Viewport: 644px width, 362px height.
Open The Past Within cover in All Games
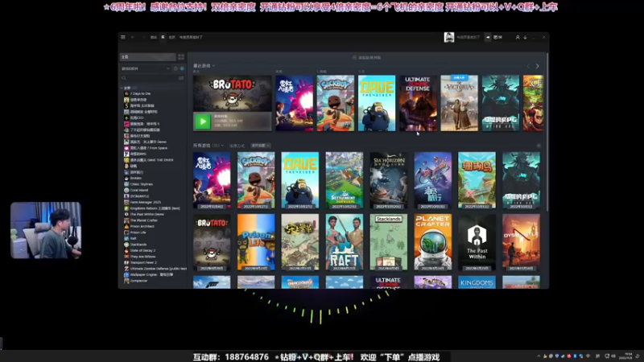point(477,242)
